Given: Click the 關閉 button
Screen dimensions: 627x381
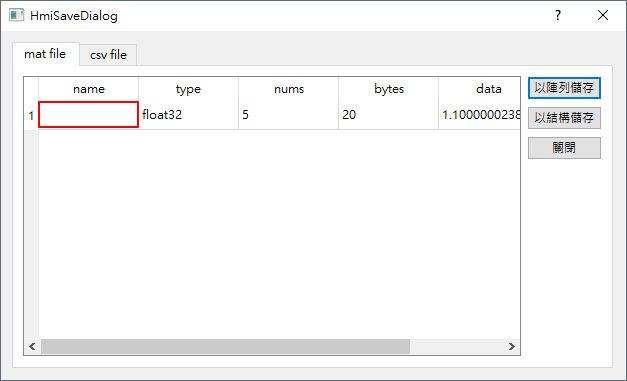Looking at the screenshot, I should click(x=564, y=148).
